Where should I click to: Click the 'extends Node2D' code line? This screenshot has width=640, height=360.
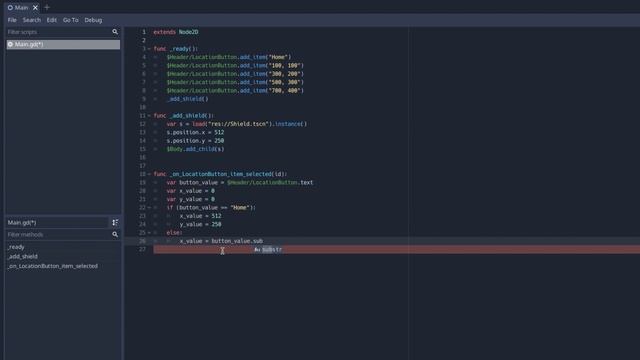(x=176, y=32)
